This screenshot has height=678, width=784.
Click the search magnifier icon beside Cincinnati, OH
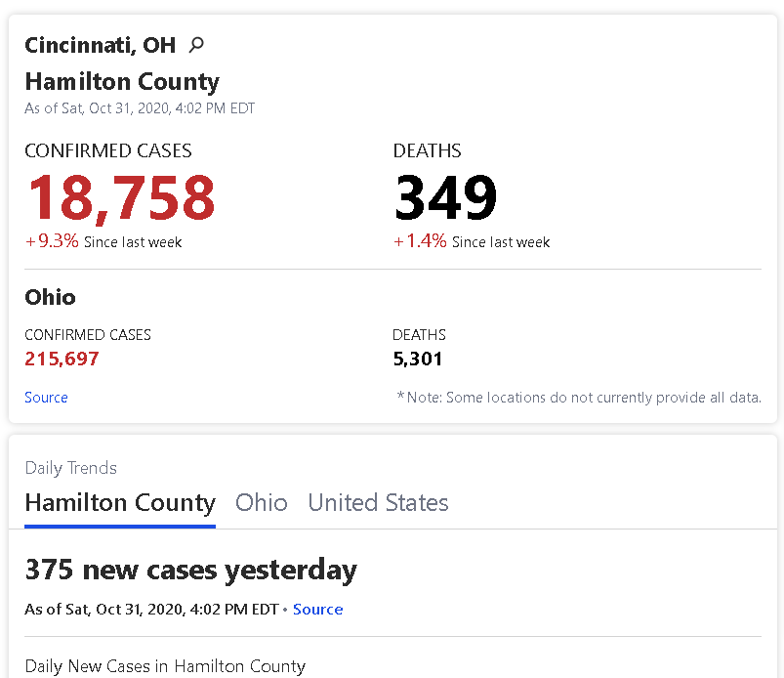196,45
